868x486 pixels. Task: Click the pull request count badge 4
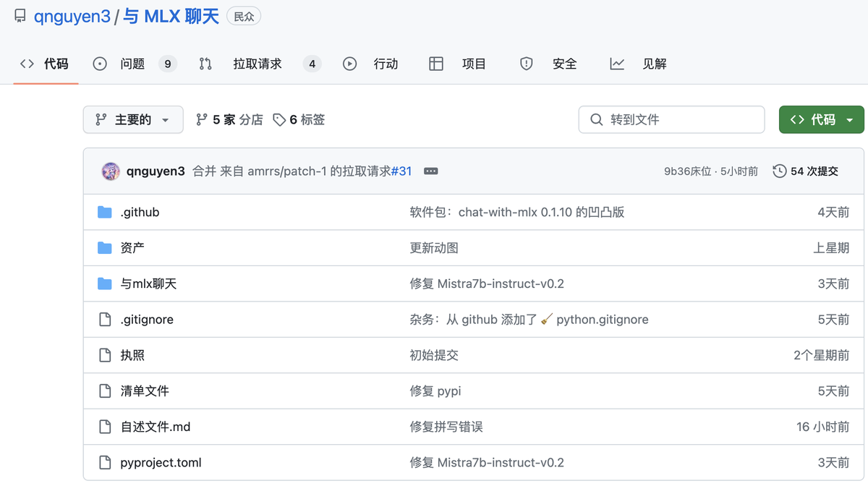(x=312, y=64)
